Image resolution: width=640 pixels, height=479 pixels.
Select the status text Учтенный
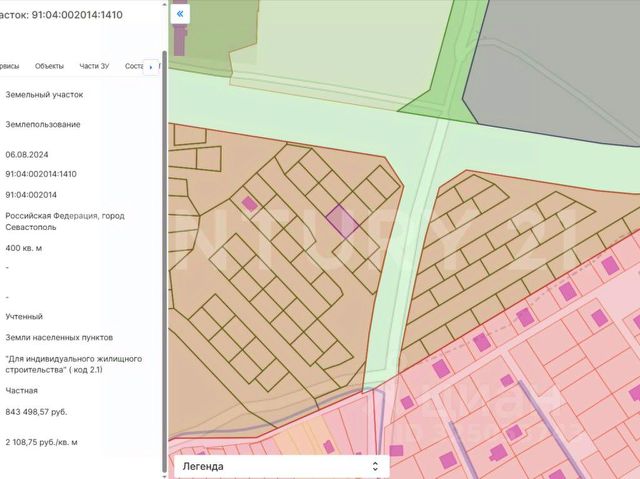(x=24, y=316)
